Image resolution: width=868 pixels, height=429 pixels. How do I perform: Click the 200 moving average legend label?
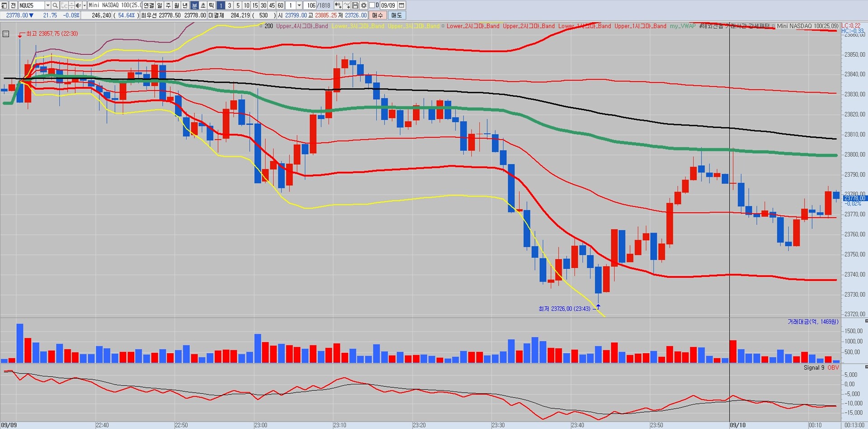(x=269, y=26)
